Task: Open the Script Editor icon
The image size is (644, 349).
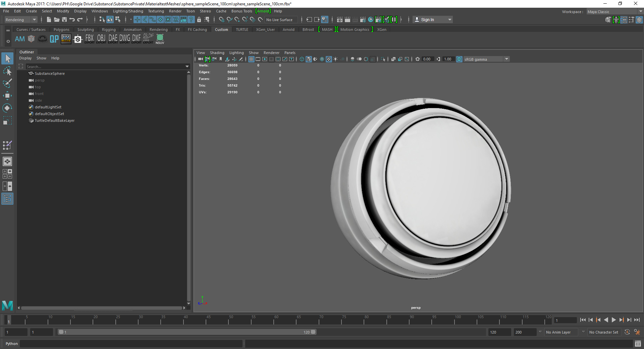Action: tap(638, 344)
